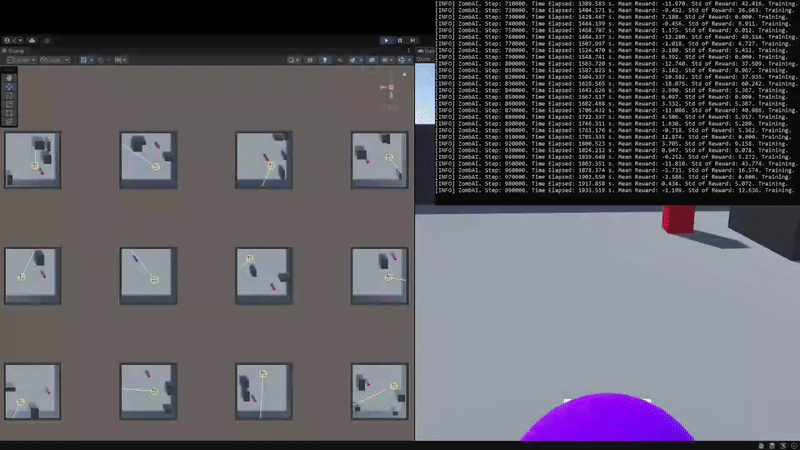Click the console line for Step 900000
The width and height of the screenshot is (800, 450).
point(615,130)
